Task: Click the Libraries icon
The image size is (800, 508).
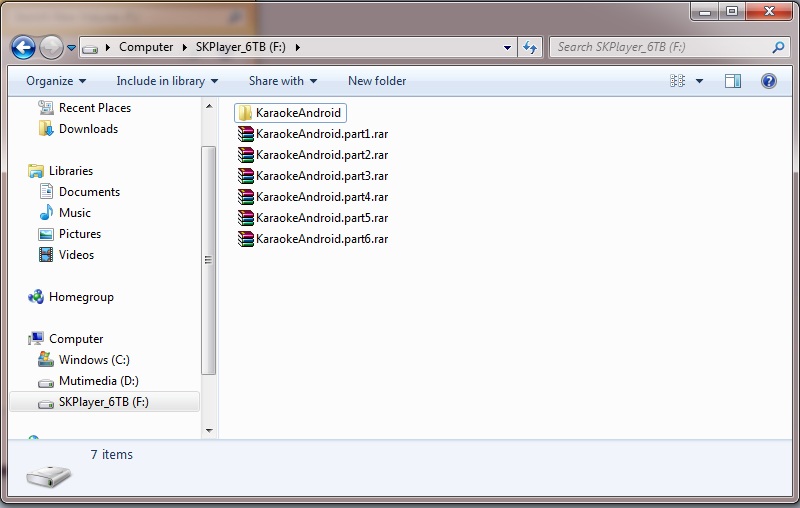Action: click(x=36, y=171)
